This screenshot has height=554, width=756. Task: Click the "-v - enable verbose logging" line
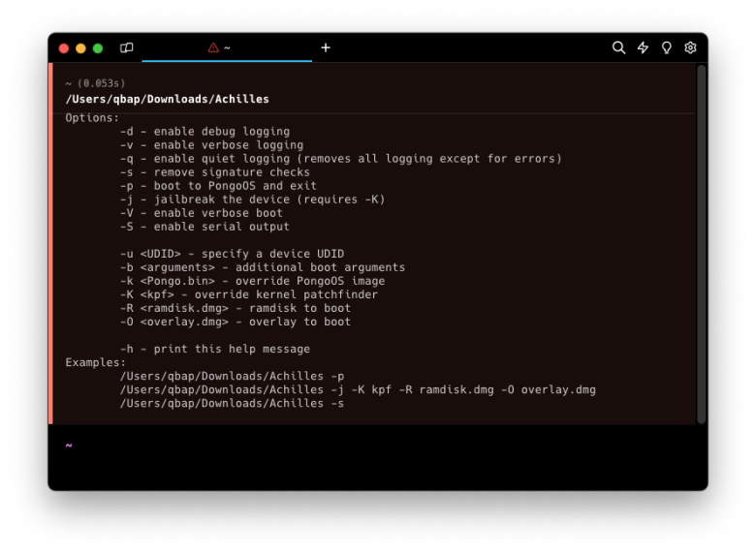tap(211, 145)
